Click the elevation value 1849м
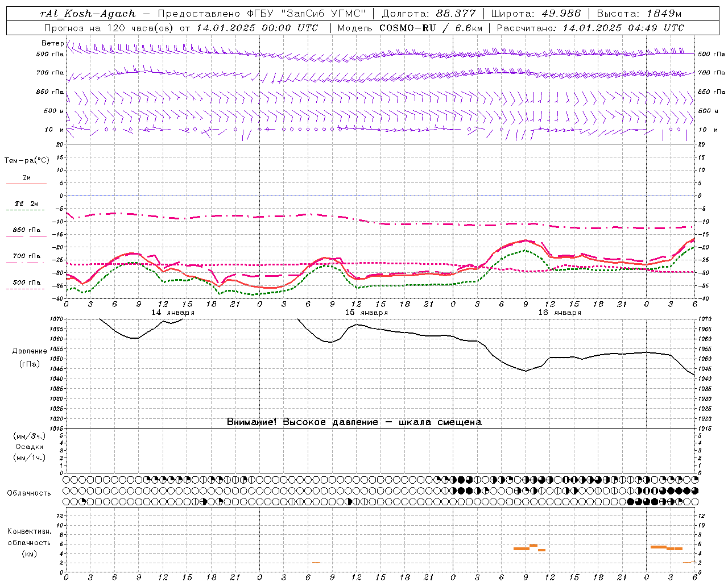Screen dimensions: 728x582 pyautogui.click(x=664, y=14)
